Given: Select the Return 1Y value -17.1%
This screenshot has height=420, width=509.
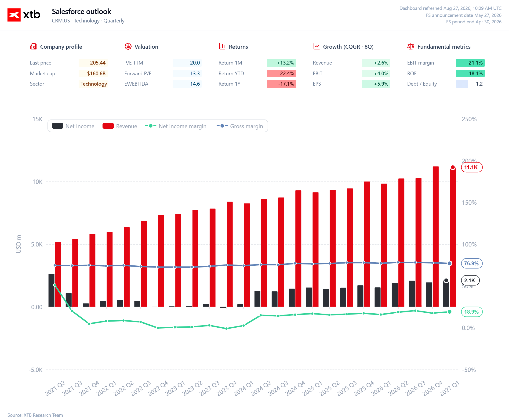Looking at the screenshot, I should [286, 84].
